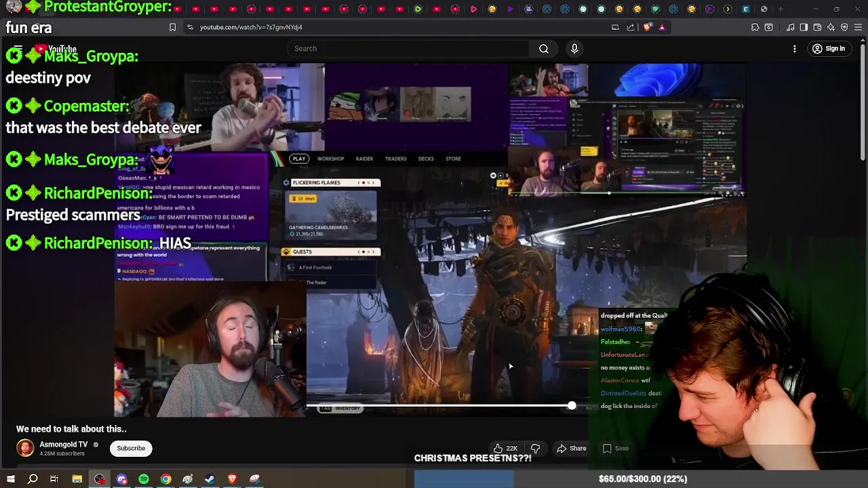Viewport: 868px width, 488px height.
Task: Open the Brave Rewards triangle icon
Action: coord(662,27)
